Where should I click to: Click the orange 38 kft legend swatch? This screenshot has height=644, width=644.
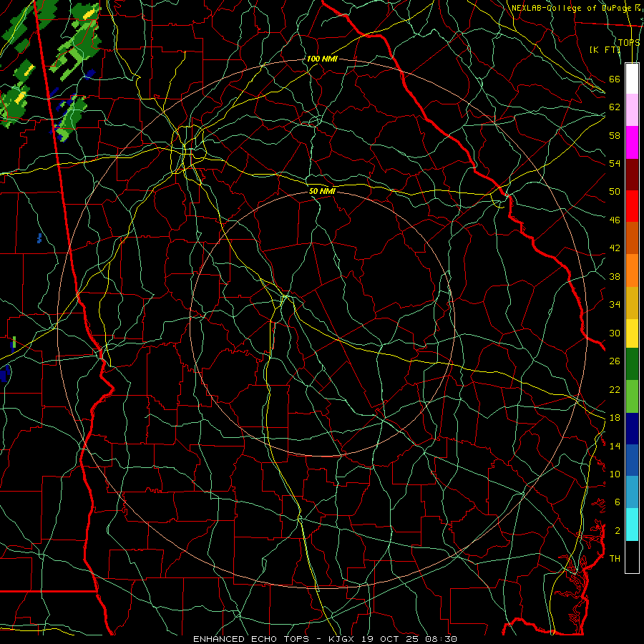pyautogui.click(x=632, y=270)
